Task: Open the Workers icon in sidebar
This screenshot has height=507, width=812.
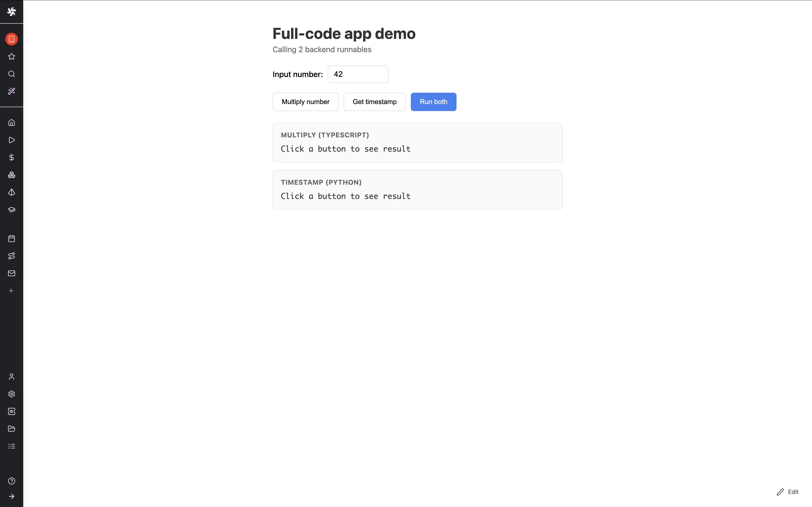Action: pyautogui.click(x=12, y=411)
